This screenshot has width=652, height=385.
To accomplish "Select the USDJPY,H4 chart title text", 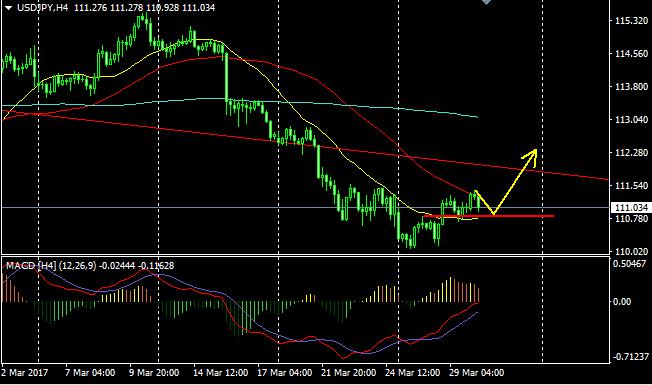I will [42, 7].
